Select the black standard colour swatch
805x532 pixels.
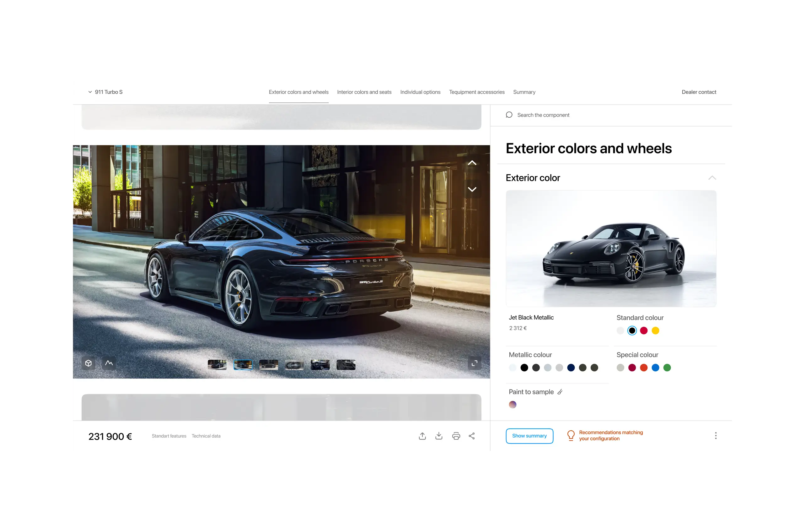[x=632, y=330]
